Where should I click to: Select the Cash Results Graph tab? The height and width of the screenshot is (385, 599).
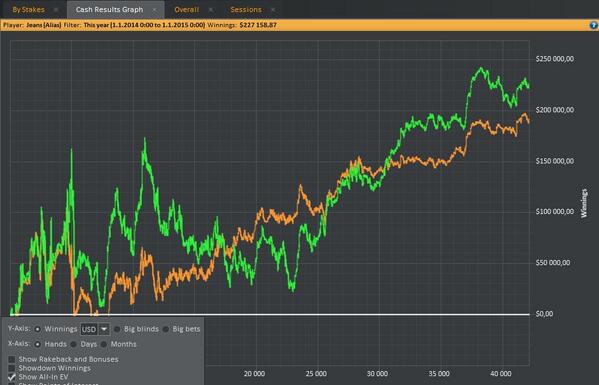coord(109,10)
